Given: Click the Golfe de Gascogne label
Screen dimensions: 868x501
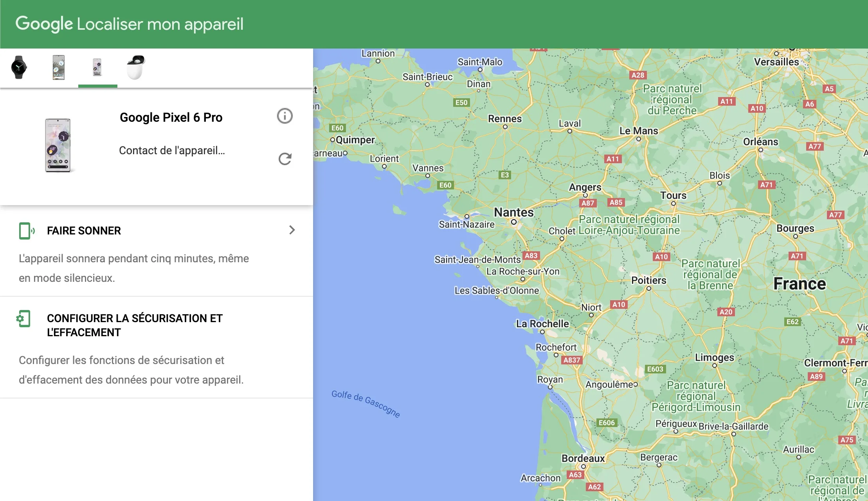Looking at the screenshot, I should click(366, 404).
